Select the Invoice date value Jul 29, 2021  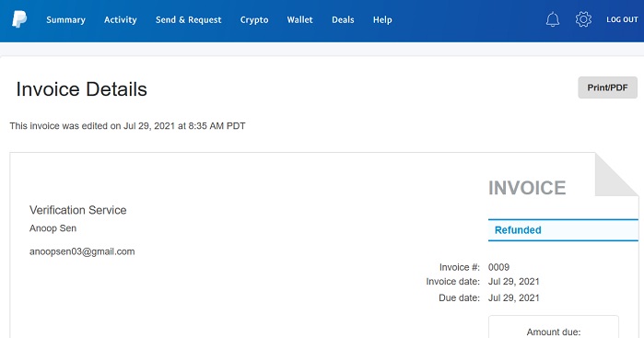pos(513,282)
